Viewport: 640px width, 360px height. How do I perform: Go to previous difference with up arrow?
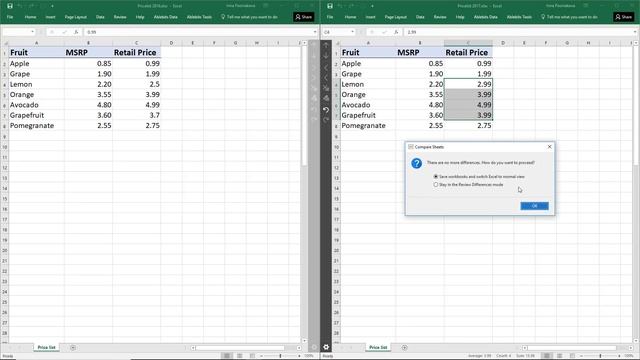point(326,46)
